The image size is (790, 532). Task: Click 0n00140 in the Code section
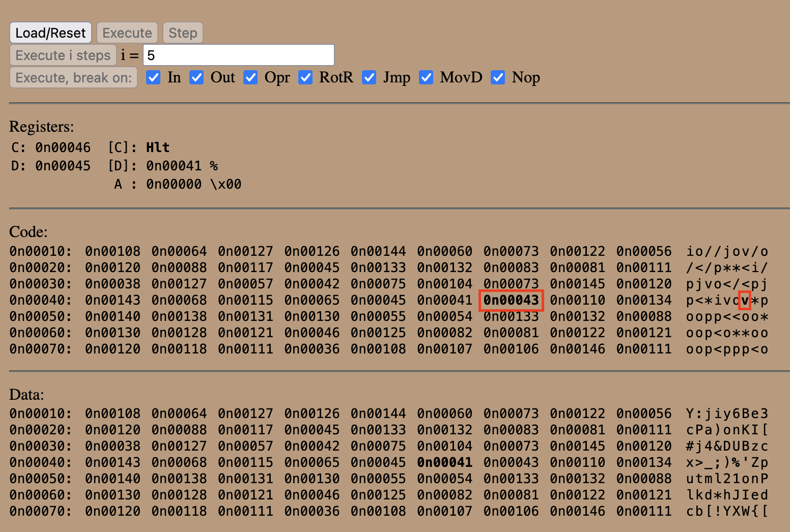click(112, 316)
